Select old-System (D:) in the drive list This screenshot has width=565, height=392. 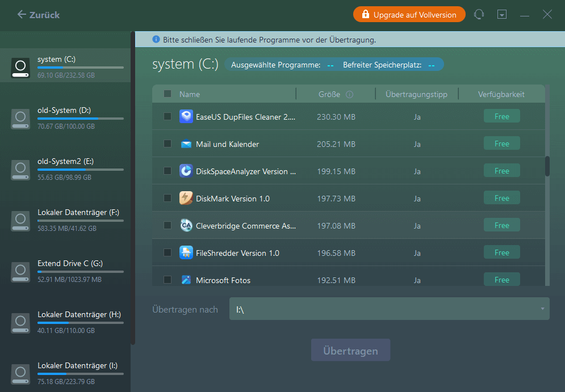click(x=65, y=119)
